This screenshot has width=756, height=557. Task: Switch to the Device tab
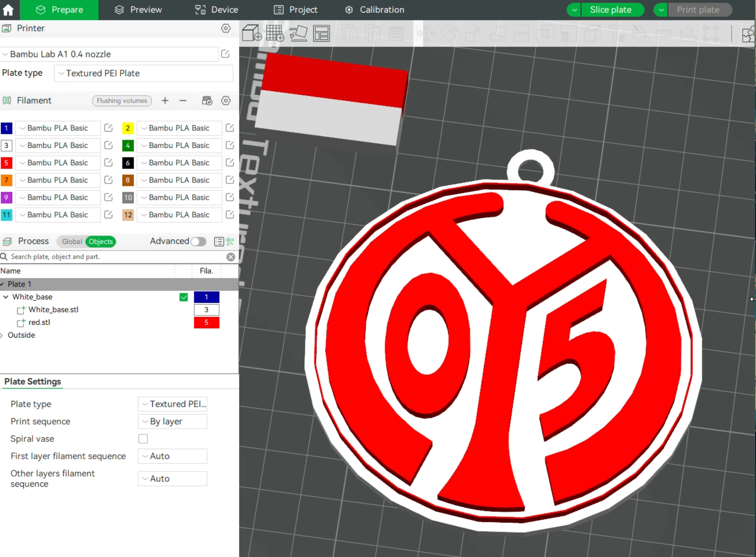click(217, 10)
